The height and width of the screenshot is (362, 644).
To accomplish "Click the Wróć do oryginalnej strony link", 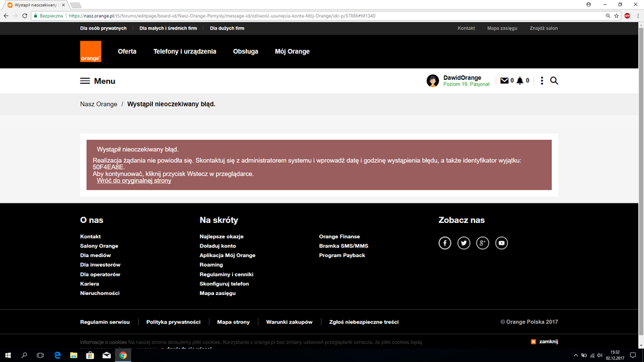I will tap(134, 181).
